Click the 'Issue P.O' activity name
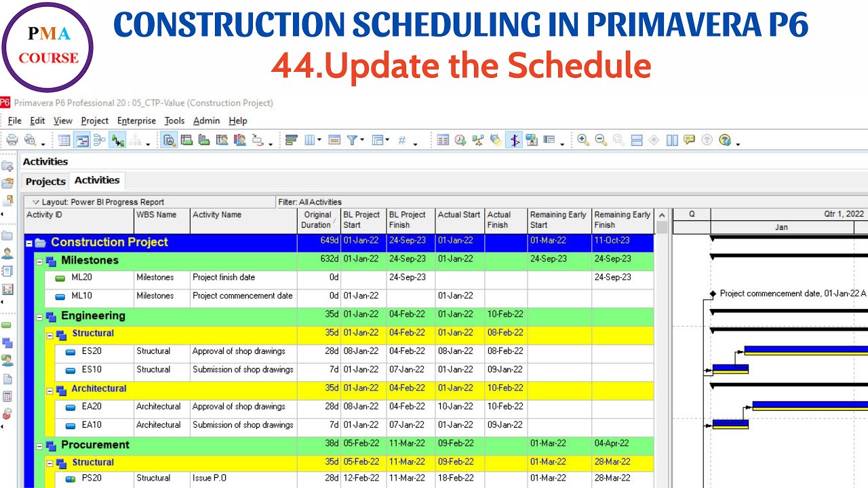This screenshot has height=488, width=868. pos(210,479)
